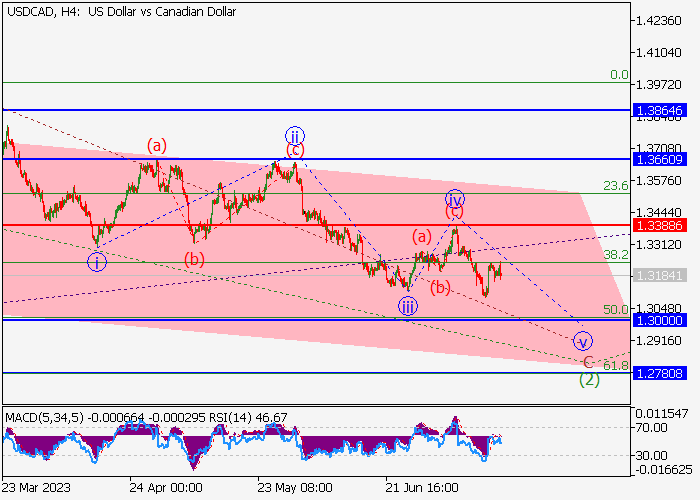Click the brown C wave label
Image resolution: width=700 pixels, height=500 pixels.
click(588, 362)
